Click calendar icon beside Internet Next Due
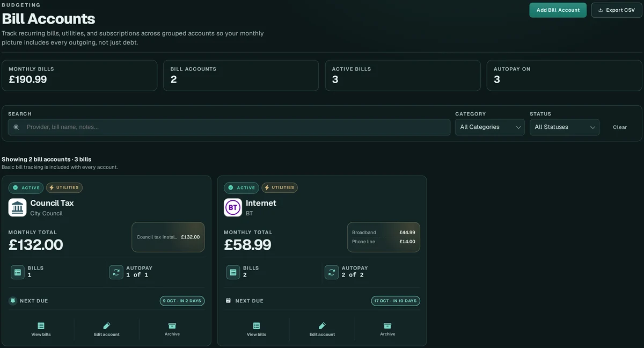644x348 pixels. [x=228, y=301]
